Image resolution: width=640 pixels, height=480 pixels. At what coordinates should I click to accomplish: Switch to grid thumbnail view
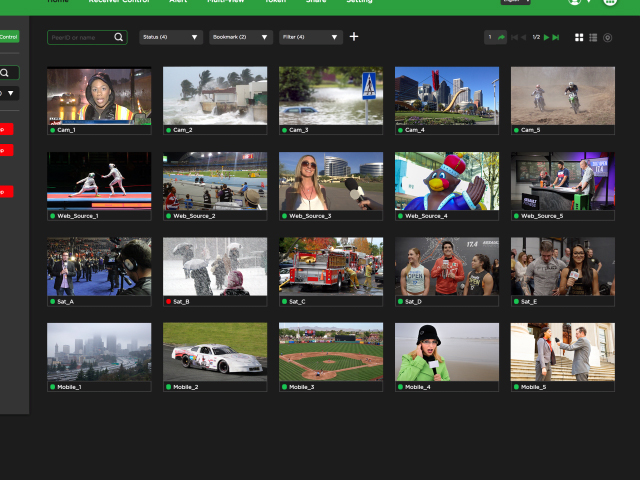tap(579, 38)
